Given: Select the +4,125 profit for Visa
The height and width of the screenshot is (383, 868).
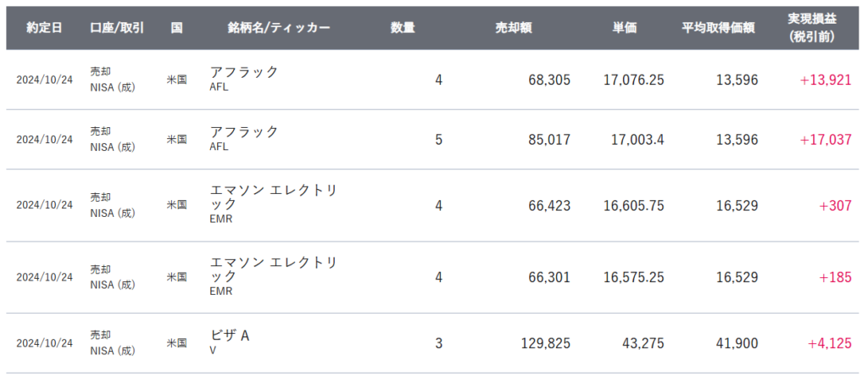Looking at the screenshot, I should click(x=830, y=343).
